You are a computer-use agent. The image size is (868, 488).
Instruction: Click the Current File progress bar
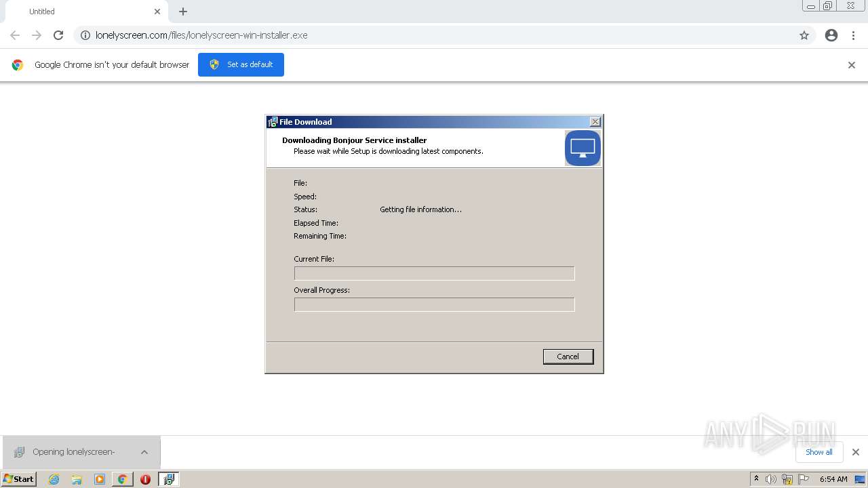434,273
